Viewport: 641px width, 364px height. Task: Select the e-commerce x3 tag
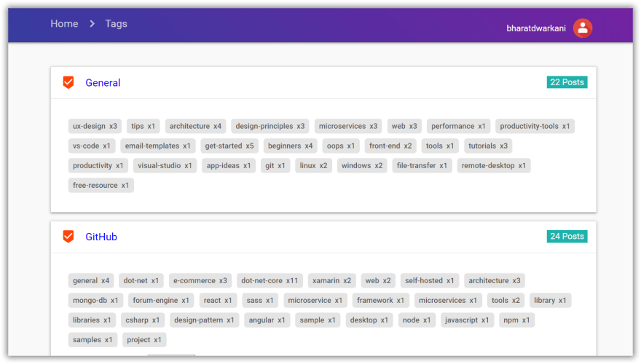(x=200, y=281)
